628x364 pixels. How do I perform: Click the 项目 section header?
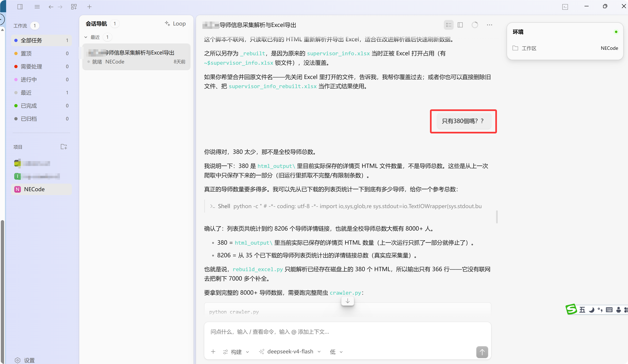click(18, 147)
